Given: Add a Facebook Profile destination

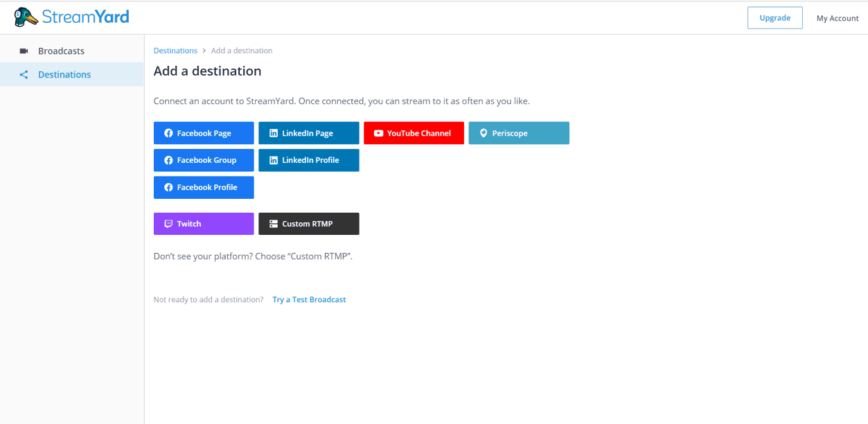Looking at the screenshot, I should [204, 187].
